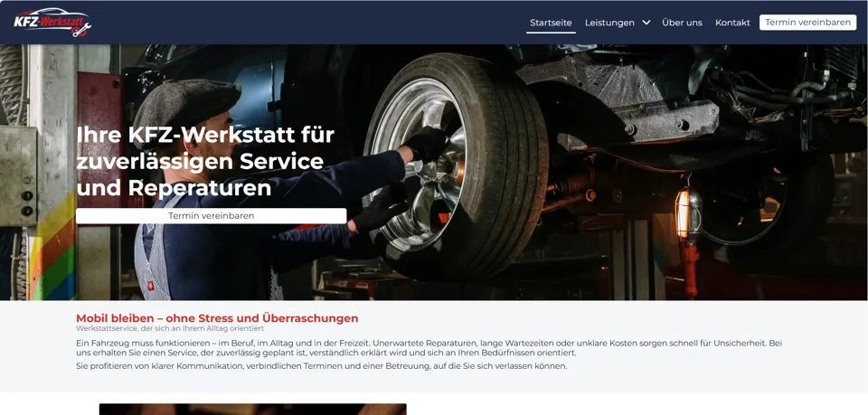
Task: Click heading 'Mobil bleiben – ohne Stress und Überraschungen'
Action: (217, 318)
